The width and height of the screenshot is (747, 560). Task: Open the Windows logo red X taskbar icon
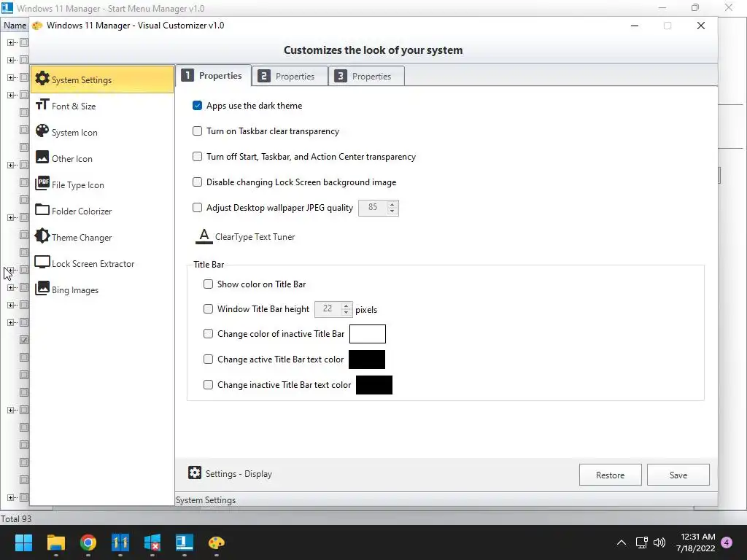152,542
